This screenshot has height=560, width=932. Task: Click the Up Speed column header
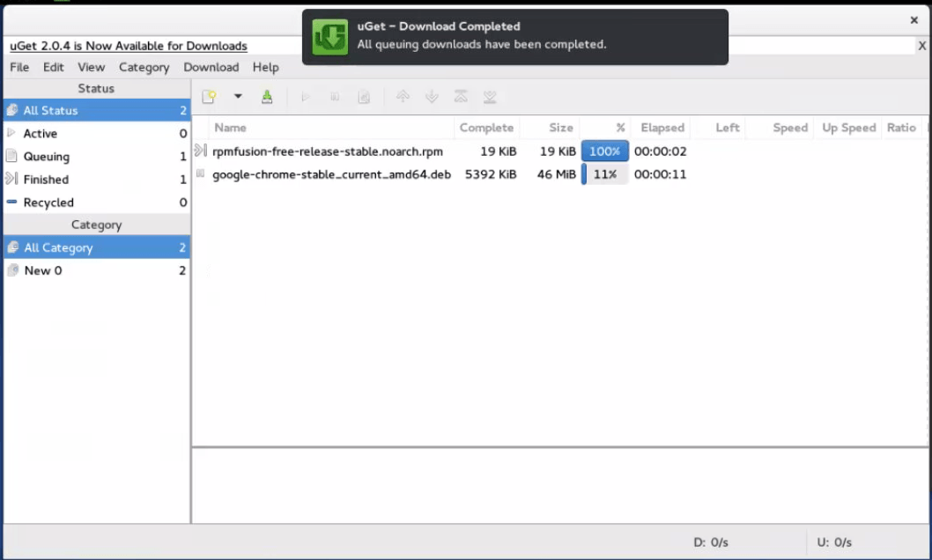point(848,128)
